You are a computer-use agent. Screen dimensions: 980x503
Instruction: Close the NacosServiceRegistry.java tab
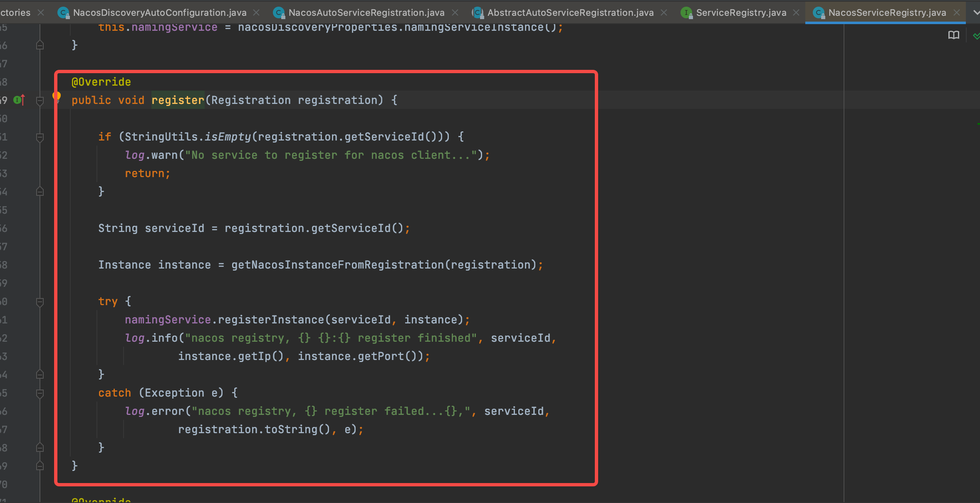click(x=957, y=13)
